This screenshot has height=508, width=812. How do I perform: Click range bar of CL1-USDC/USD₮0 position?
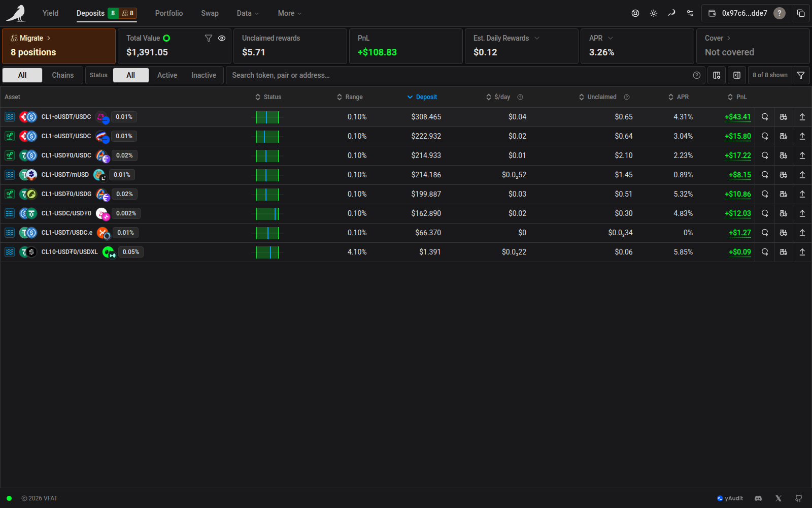click(267, 214)
